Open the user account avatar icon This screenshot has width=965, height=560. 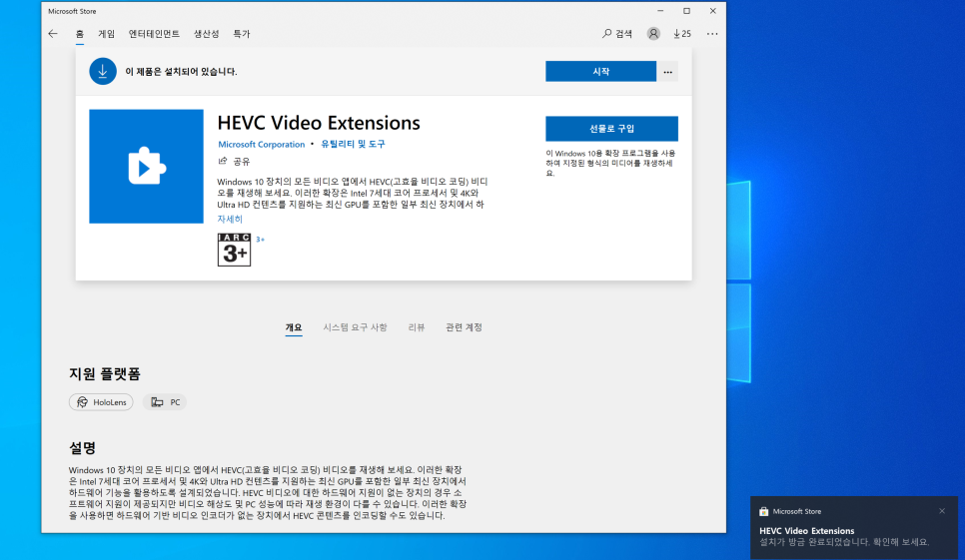click(x=653, y=34)
